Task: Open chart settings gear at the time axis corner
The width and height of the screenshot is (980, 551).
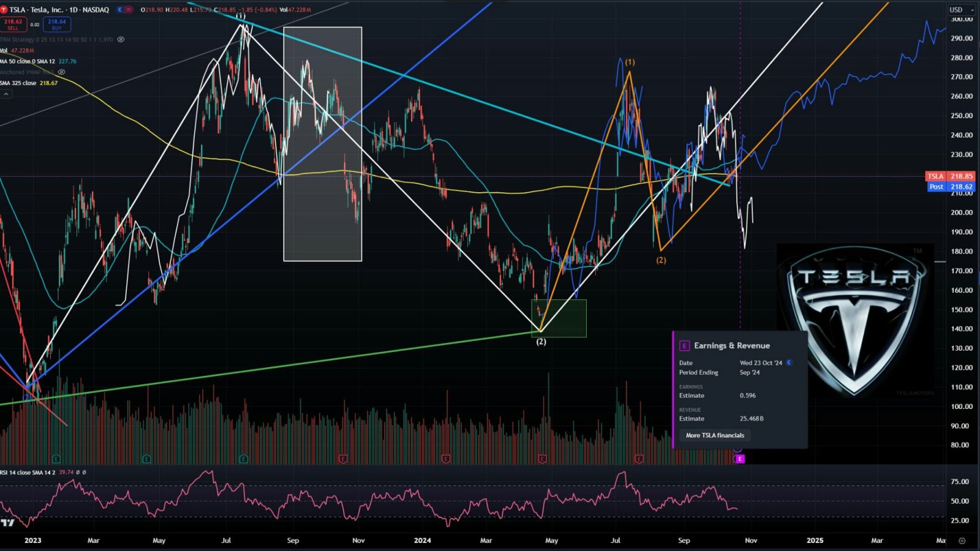Action: pos(962,541)
